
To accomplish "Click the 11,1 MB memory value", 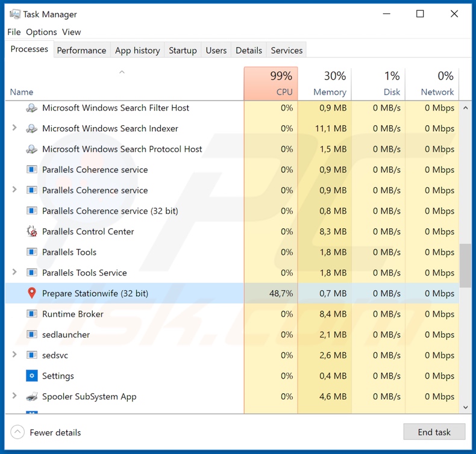I will pos(331,129).
